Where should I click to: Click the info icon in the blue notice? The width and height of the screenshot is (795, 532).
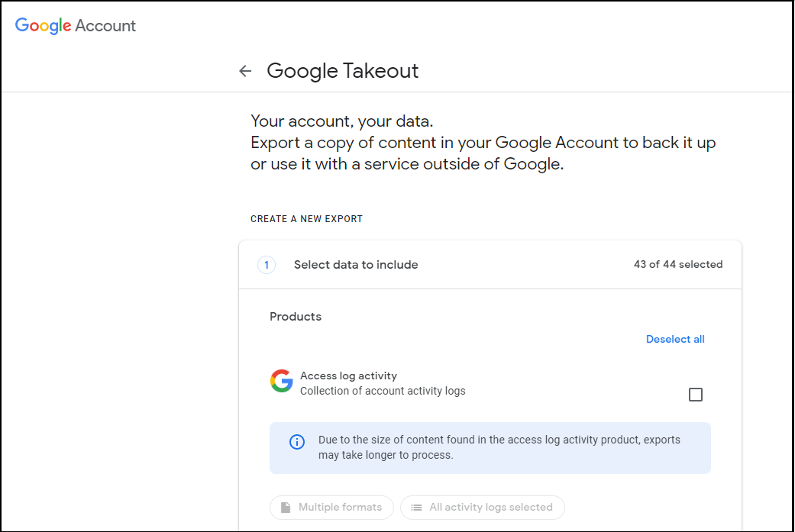tap(297, 442)
